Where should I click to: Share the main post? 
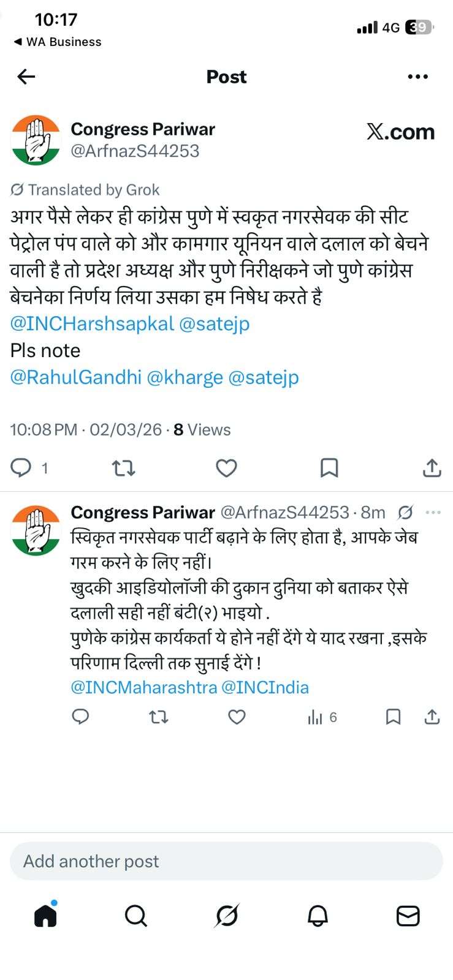(x=432, y=468)
